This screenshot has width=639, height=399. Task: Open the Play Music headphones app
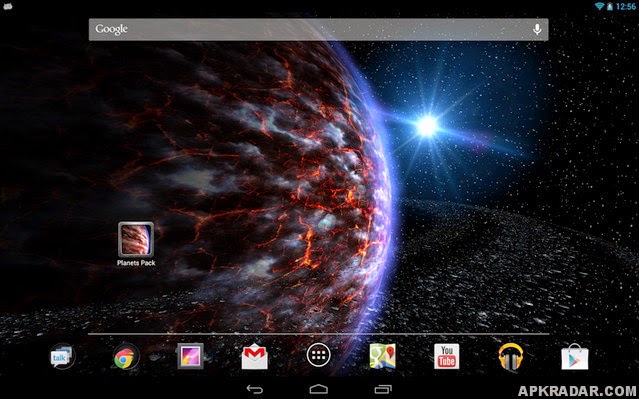click(511, 357)
